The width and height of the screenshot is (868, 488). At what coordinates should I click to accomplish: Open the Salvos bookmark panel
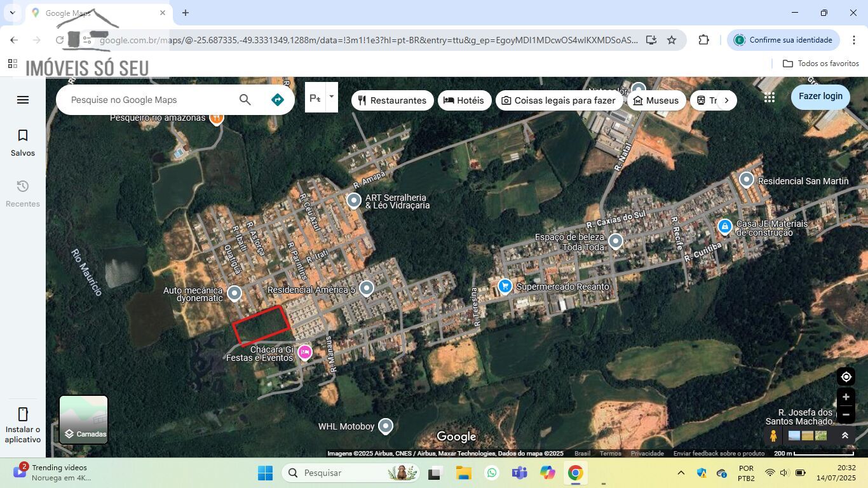coord(23,142)
